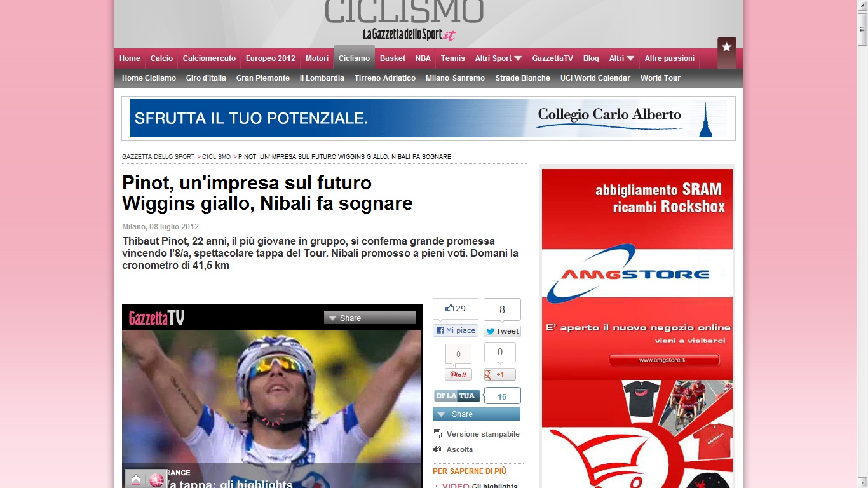Open the Dì la tua comments button
The height and width of the screenshot is (488, 868).
point(457,396)
